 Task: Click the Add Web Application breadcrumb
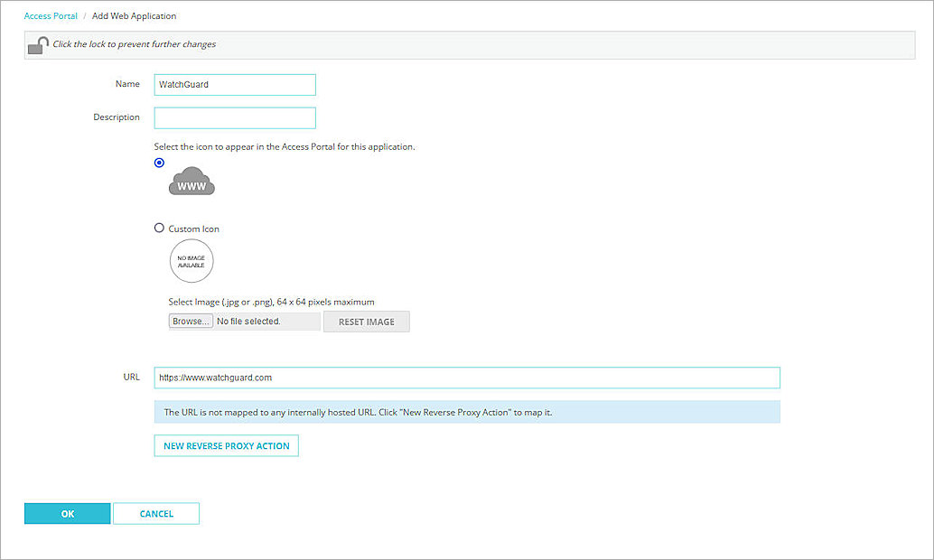(134, 15)
